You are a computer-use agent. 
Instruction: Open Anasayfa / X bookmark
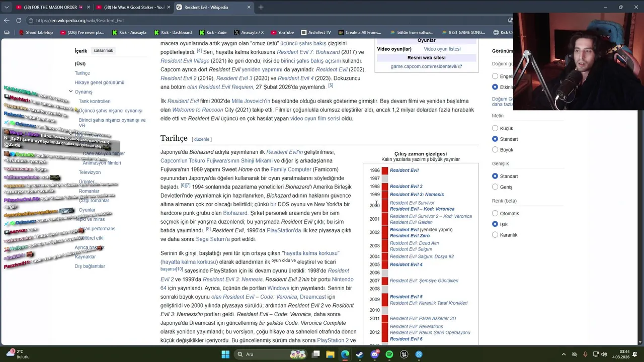pos(249,32)
